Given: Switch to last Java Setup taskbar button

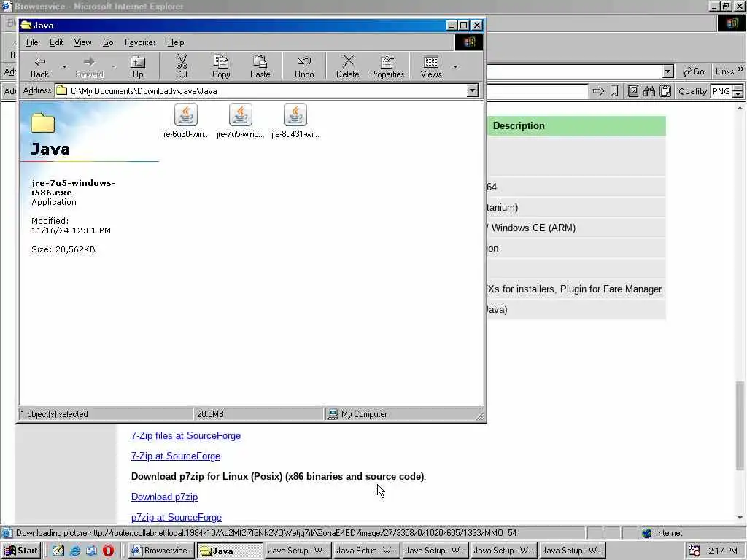Looking at the screenshot, I should (x=572, y=551).
